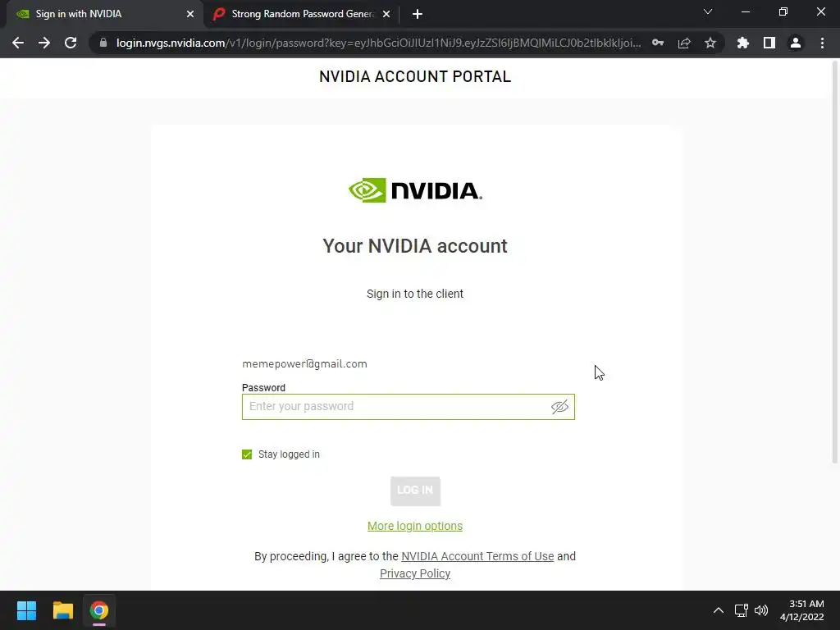The image size is (840, 630).
Task: Click the NVIDIA logo
Action: [415, 190]
